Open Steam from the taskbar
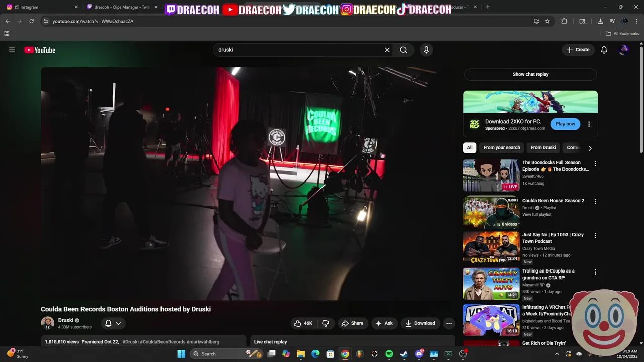The height and width of the screenshot is (362, 644). coord(404,354)
